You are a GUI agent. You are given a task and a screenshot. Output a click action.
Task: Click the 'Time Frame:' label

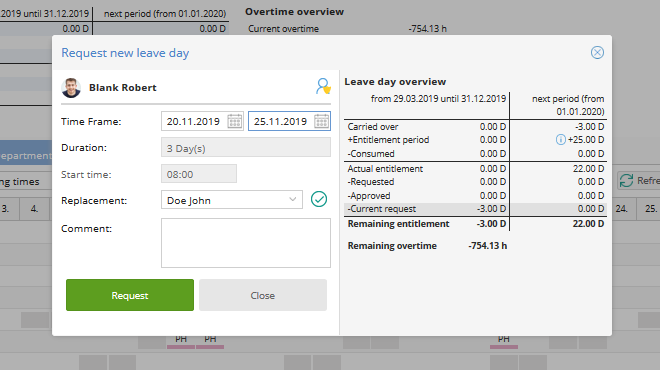91,122
